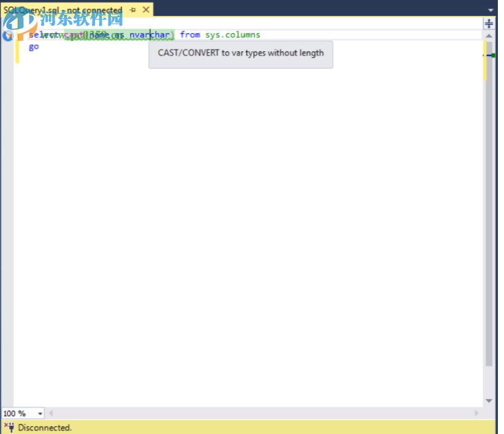The image size is (504, 434).
Task: Click the horizontal scroll right arrow
Action: [476, 413]
